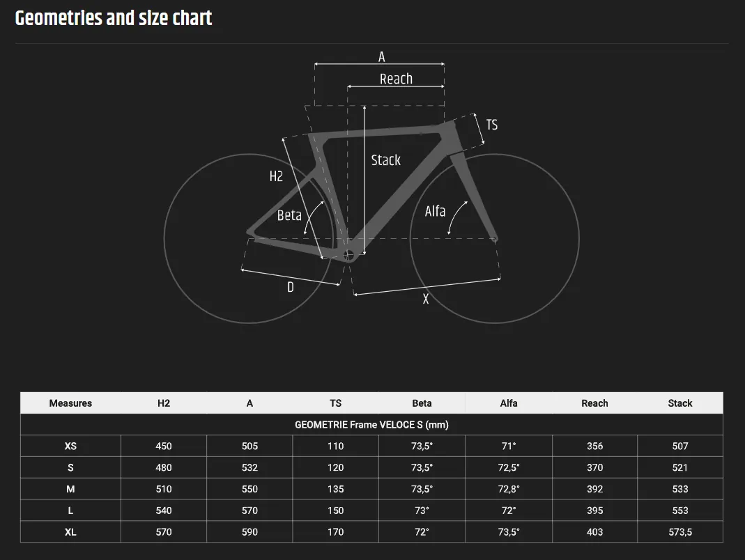Click the Alfa angle label in diagram
The width and height of the screenshot is (745, 560).
point(435,211)
